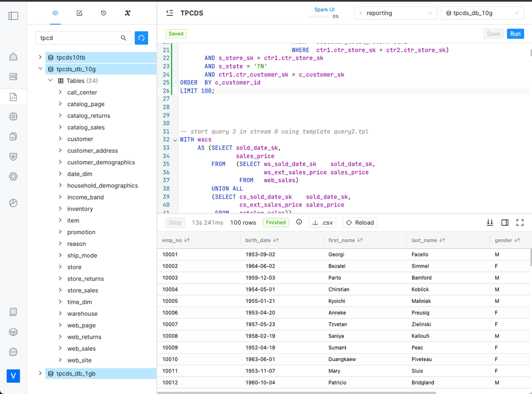Collapse the Tables (24) tree node
This screenshot has height=394, width=532.
click(50, 80)
